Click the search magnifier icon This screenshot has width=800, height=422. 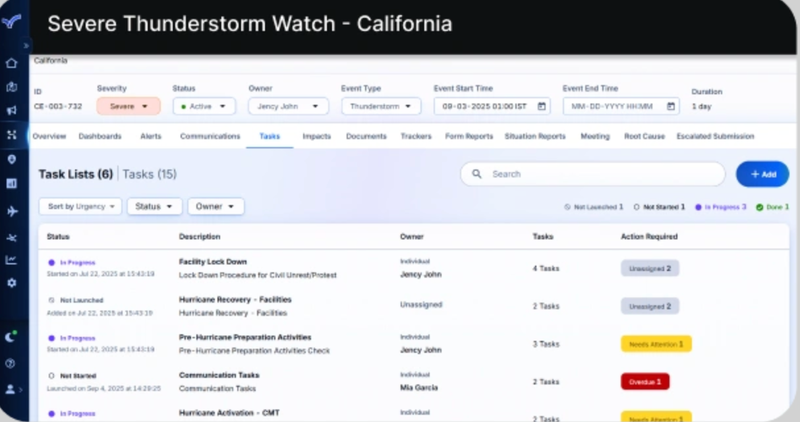coord(477,174)
